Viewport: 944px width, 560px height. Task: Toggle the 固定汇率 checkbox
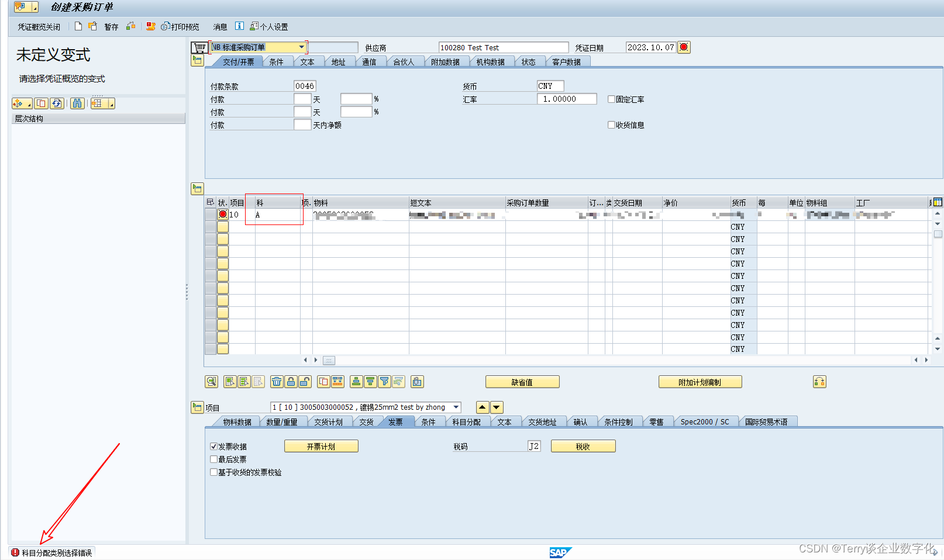612,99
